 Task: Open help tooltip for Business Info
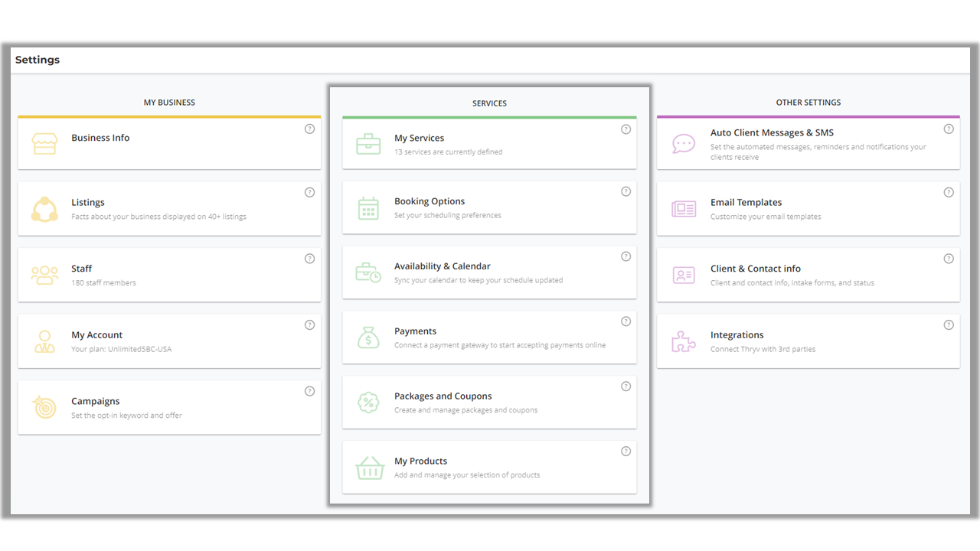309,129
